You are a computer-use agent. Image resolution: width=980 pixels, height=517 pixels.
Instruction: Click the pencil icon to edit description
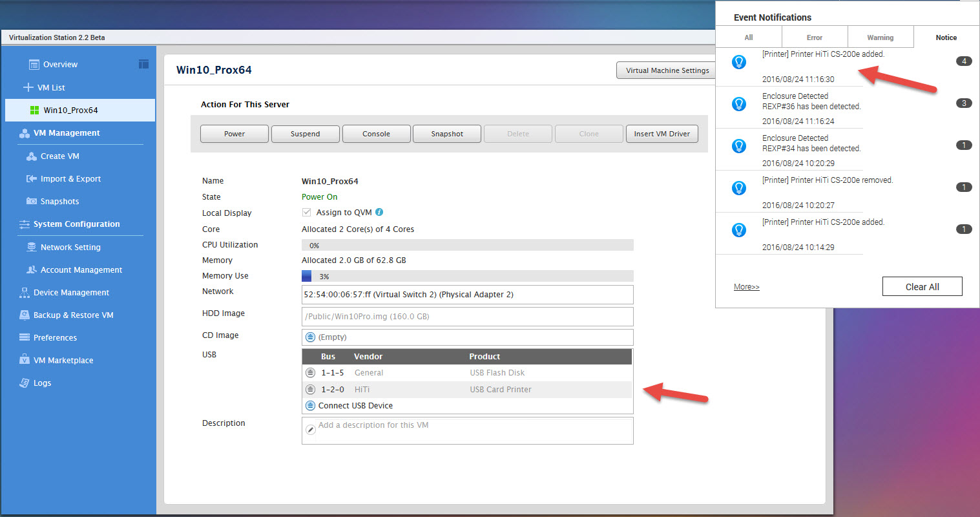[311, 430]
